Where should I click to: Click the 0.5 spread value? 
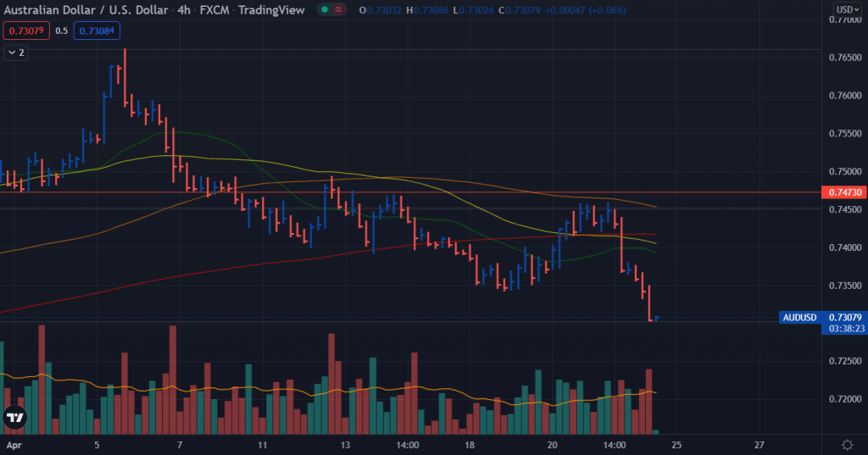pos(61,31)
